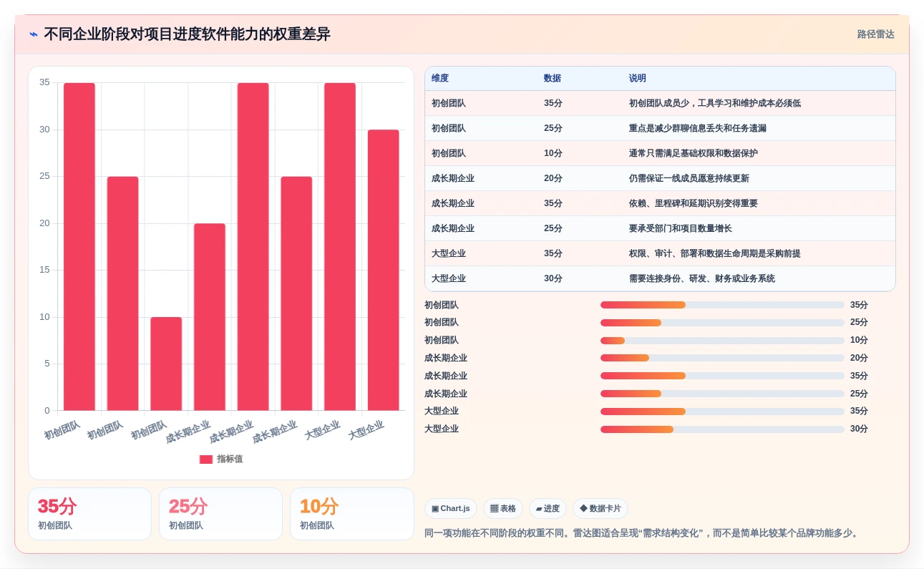Viewport: 924px width, 569px height.
Task: Click the footer note starting 同一项功能在不同阶段
Action: [x=643, y=533]
